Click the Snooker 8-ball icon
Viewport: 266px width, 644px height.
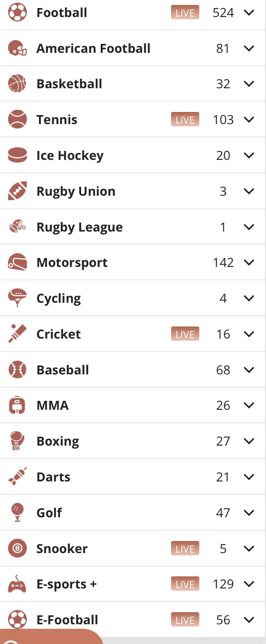tap(17, 549)
